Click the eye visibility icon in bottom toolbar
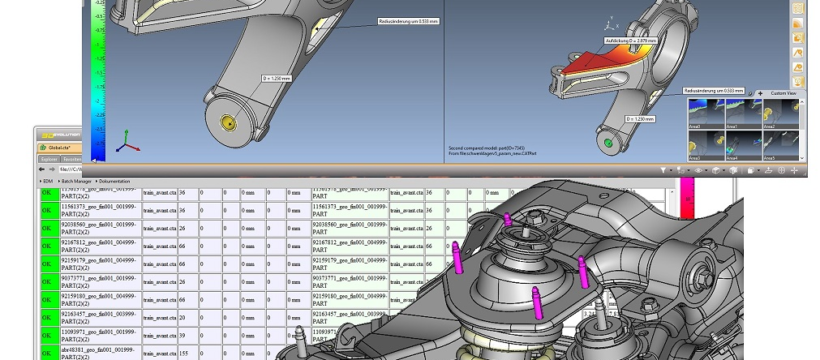The width and height of the screenshot is (820, 360). tap(698, 170)
